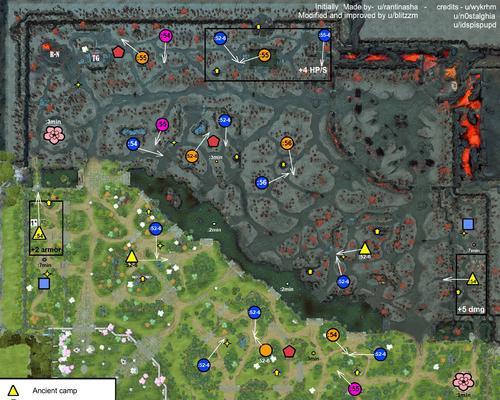Click the blank orange circle beside the bottom red pentagon
The width and height of the screenshot is (500, 400).
point(266,351)
